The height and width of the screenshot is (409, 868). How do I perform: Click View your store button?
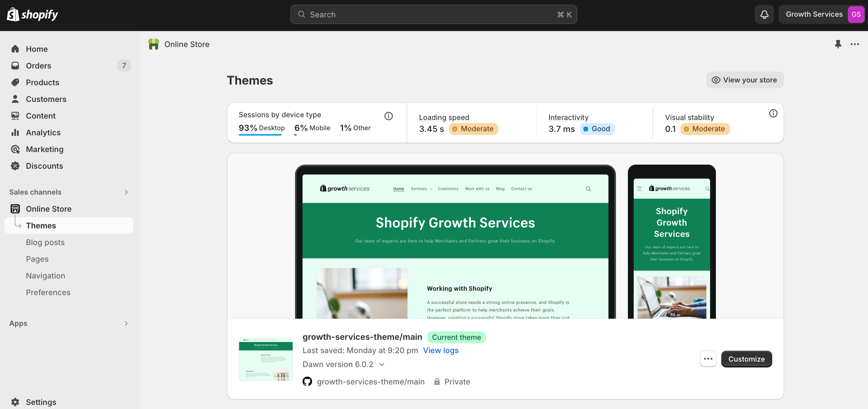coord(745,80)
